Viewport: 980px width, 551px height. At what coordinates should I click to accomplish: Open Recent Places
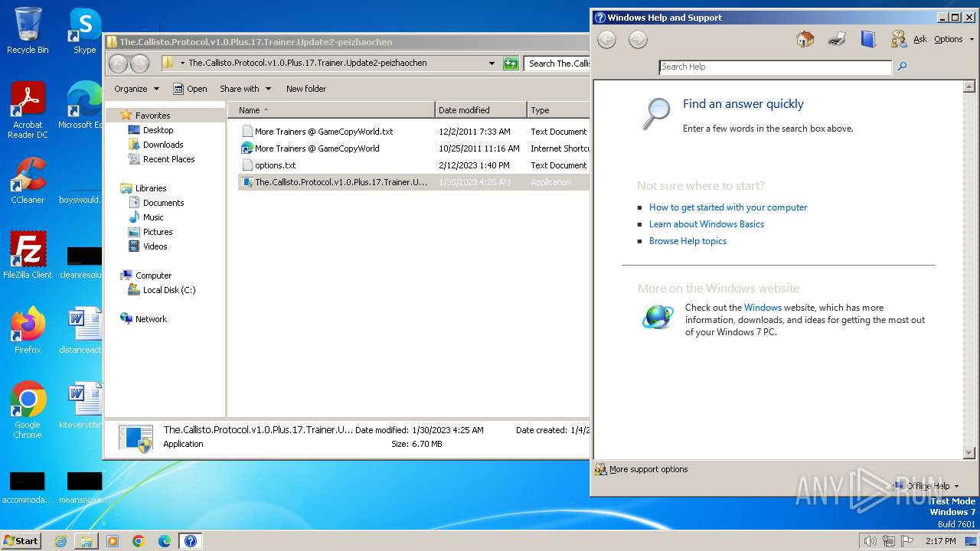[168, 159]
